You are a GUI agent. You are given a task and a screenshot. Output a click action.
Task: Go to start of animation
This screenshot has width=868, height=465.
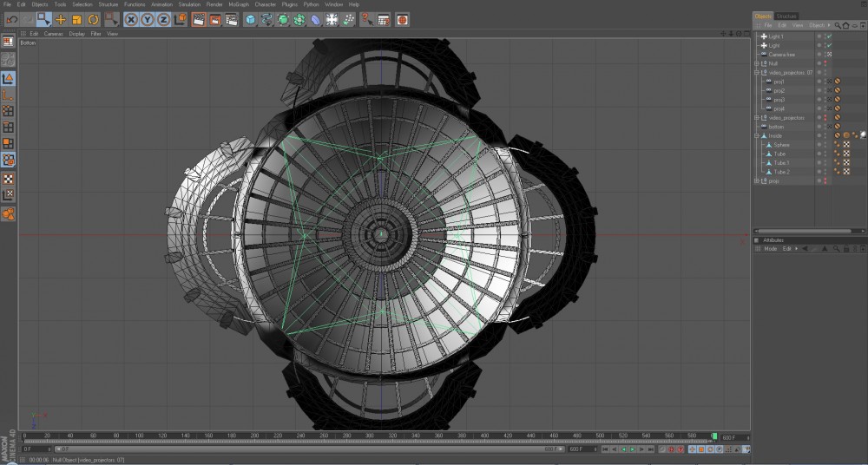pos(605,449)
